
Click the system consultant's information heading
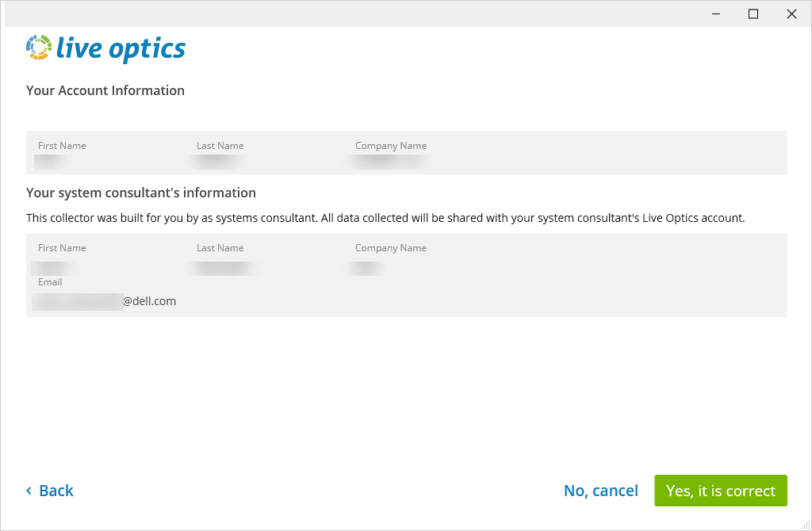(141, 193)
